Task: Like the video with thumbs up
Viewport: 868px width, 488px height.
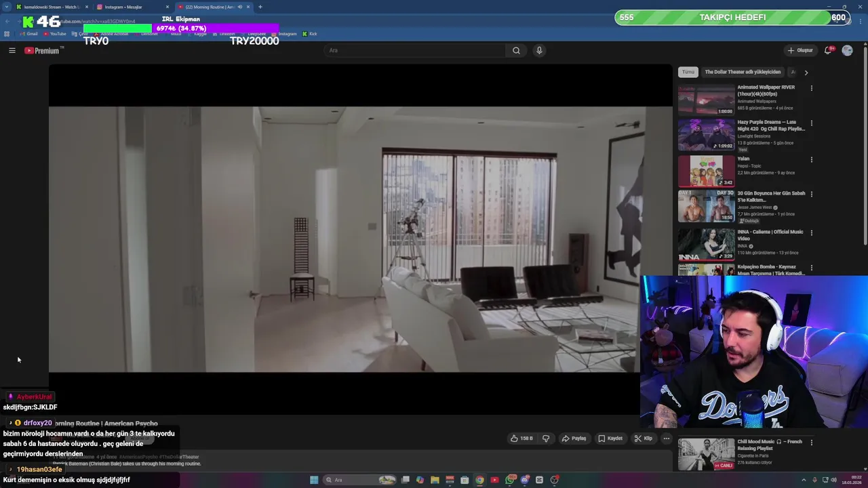Action: 521,439
